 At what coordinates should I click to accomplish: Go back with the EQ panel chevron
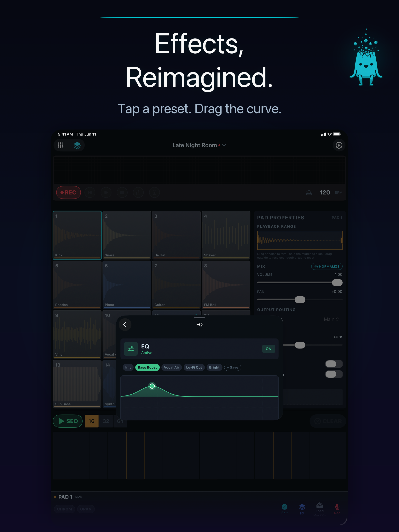125,325
